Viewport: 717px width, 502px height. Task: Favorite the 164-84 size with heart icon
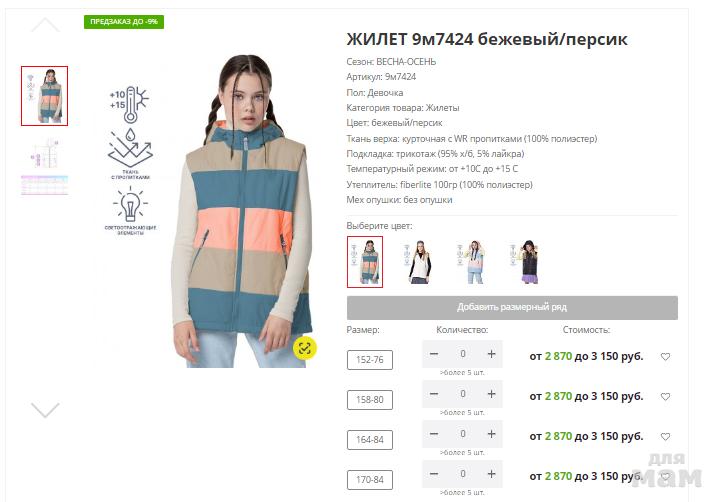(665, 437)
